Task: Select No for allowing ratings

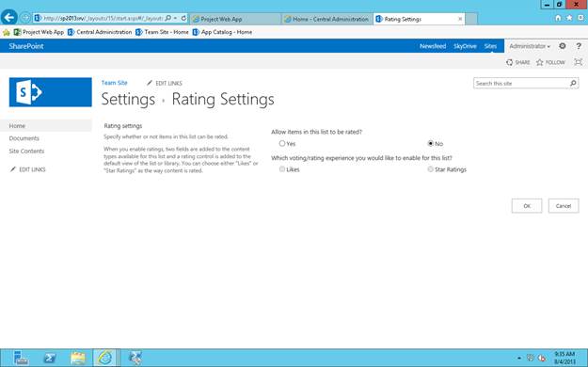Action: (x=431, y=143)
